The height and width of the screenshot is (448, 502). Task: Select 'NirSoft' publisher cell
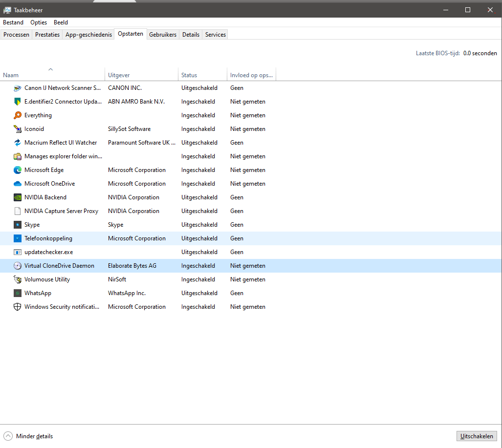pyautogui.click(x=117, y=279)
